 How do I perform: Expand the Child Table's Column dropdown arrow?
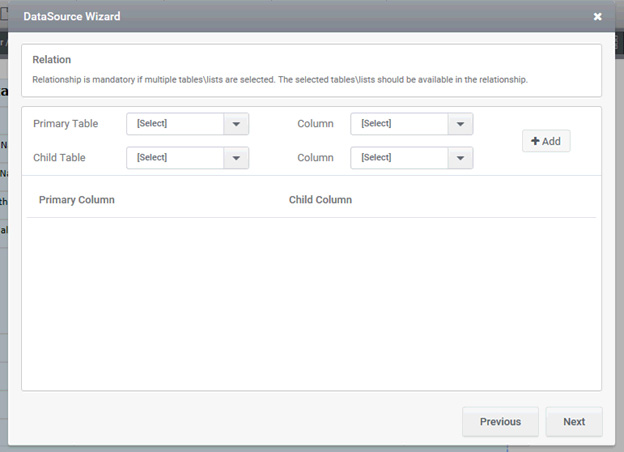460,158
